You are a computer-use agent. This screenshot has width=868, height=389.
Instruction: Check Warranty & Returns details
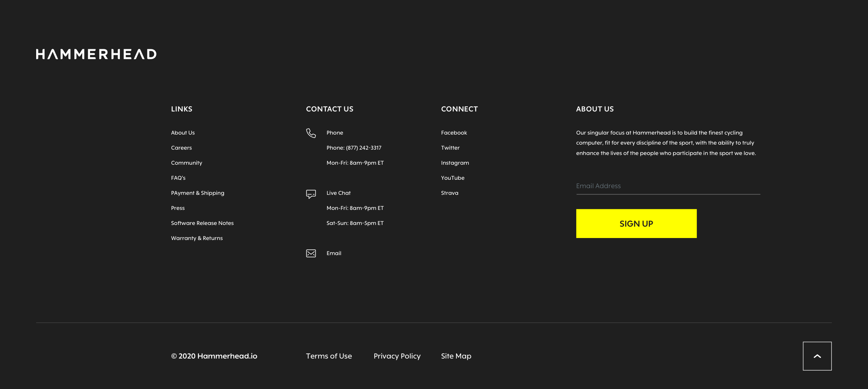(x=197, y=238)
